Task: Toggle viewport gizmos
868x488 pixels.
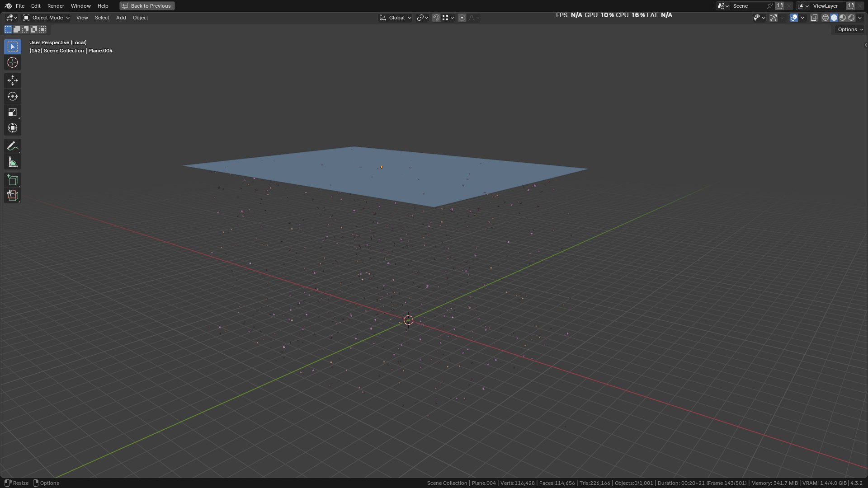Action: click(774, 18)
